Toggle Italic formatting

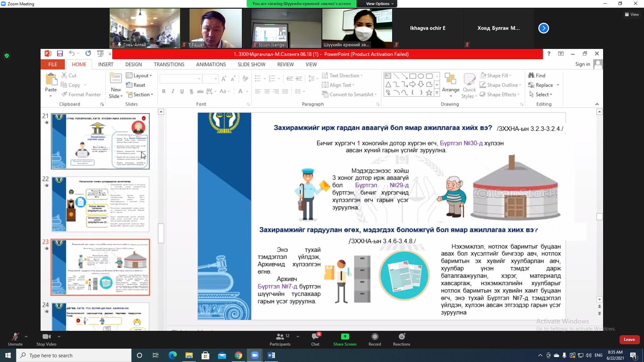[x=173, y=91]
